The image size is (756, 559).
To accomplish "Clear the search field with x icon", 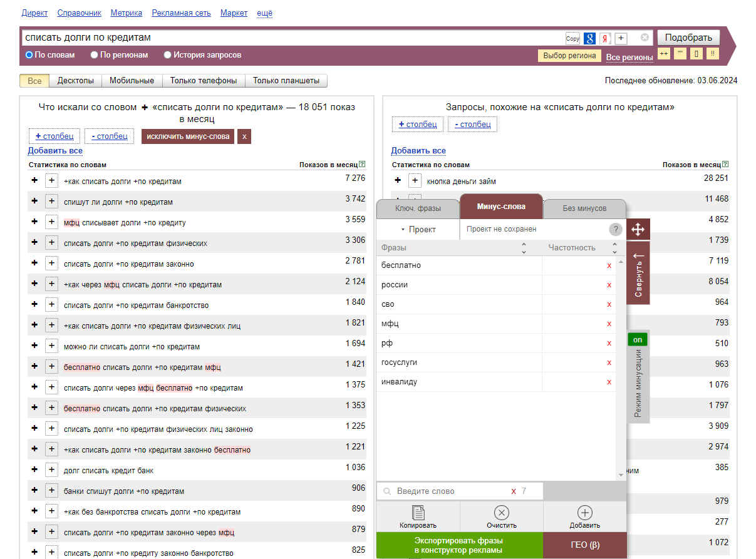I will [x=645, y=38].
